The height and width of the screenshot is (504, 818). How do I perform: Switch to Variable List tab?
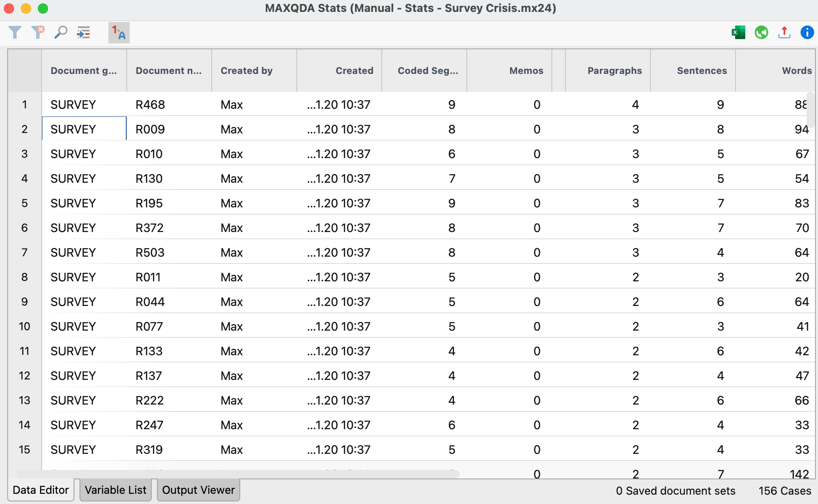(115, 490)
